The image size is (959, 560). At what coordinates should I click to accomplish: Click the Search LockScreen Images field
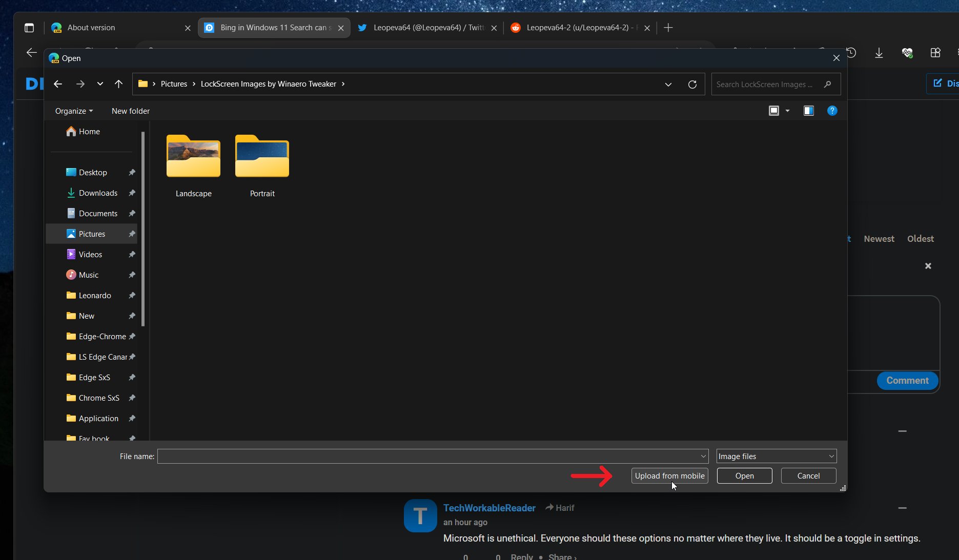click(776, 85)
